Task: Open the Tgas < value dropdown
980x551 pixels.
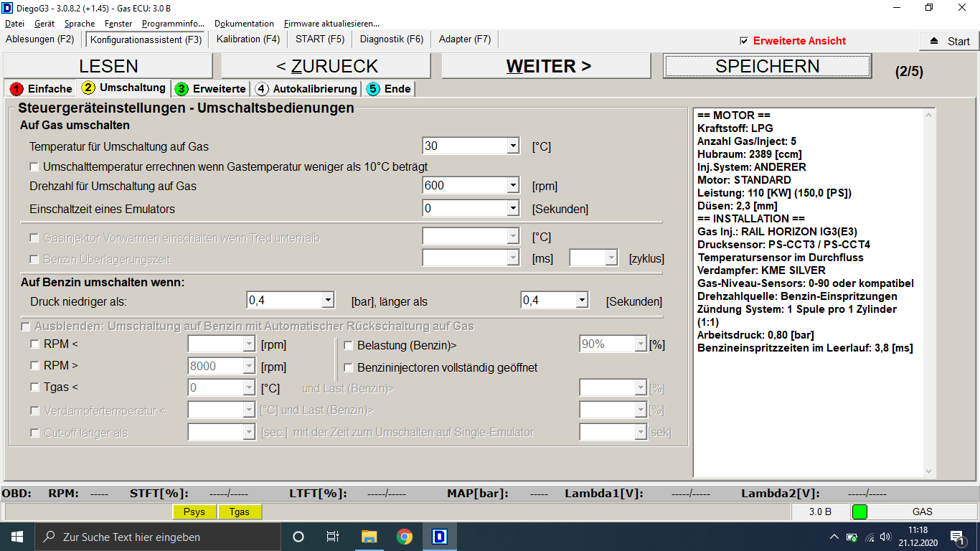Action: (249, 388)
